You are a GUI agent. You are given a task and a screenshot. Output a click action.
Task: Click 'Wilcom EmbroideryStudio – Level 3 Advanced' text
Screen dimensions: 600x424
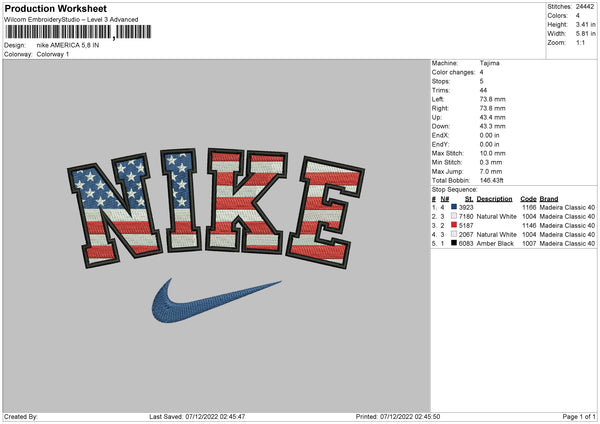pyautogui.click(x=71, y=20)
